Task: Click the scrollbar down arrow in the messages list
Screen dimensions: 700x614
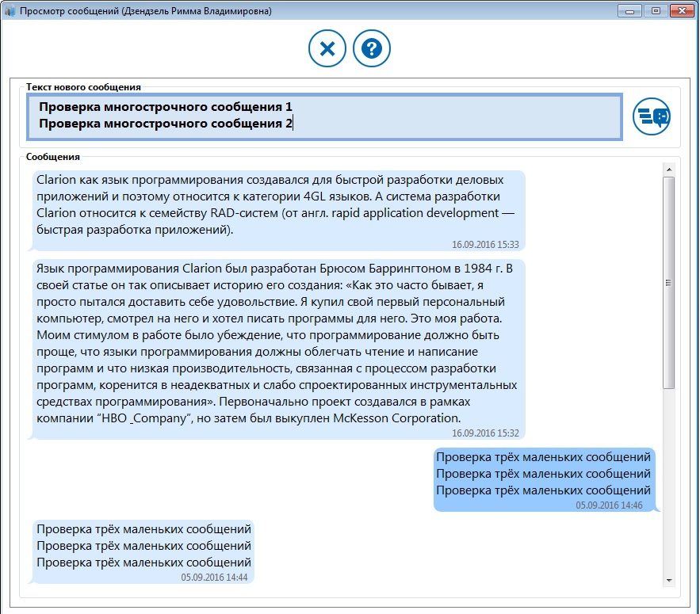Action: pos(669,580)
